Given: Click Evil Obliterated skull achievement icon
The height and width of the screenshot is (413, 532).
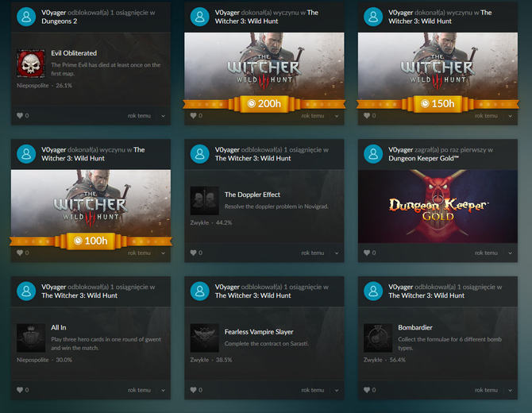Looking at the screenshot, I should pos(31,64).
